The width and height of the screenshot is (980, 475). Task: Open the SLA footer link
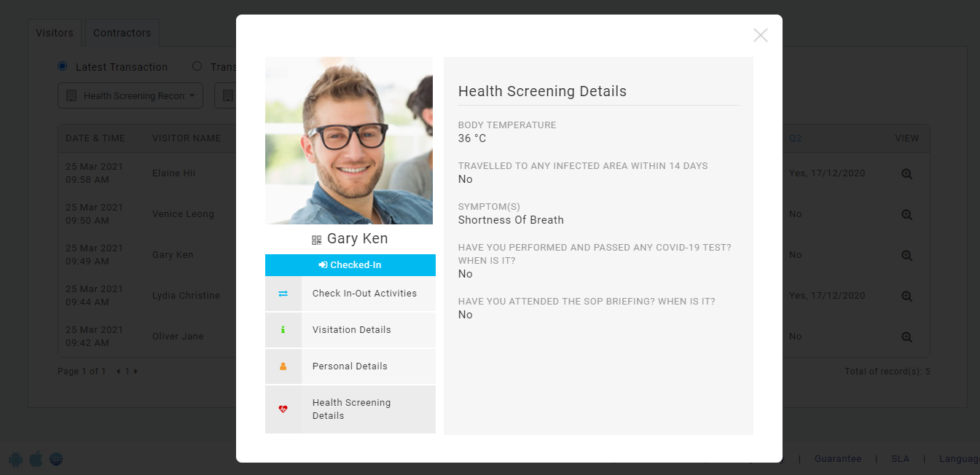click(x=901, y=459)
